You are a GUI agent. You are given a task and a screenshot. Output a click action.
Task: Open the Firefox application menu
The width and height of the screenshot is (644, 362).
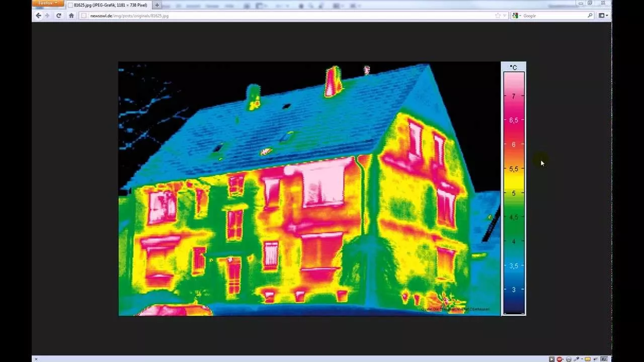point(48,4)
